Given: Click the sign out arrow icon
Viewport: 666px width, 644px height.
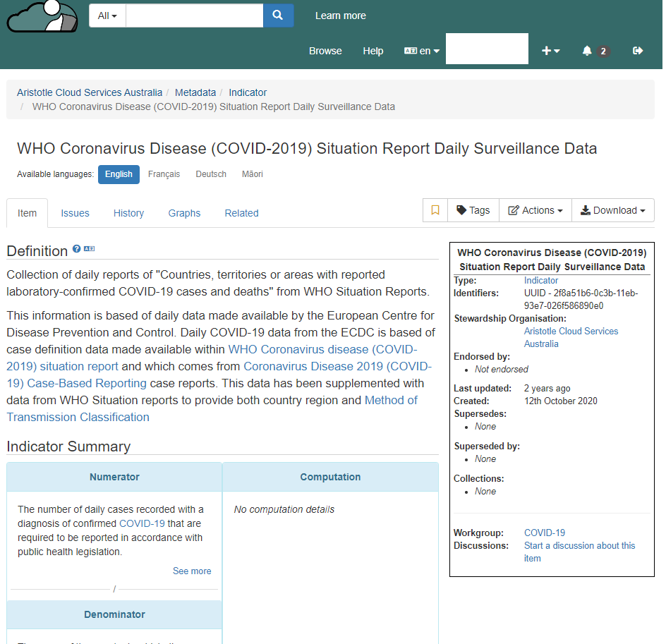Looking at the screenshot, I should pyautogui.click(x=638, y=51).
